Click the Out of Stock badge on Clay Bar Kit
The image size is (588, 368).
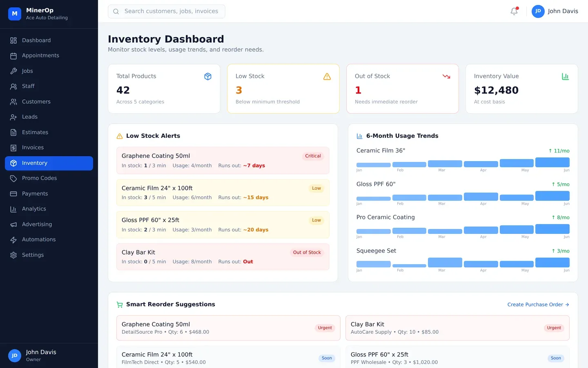(307, 253)
